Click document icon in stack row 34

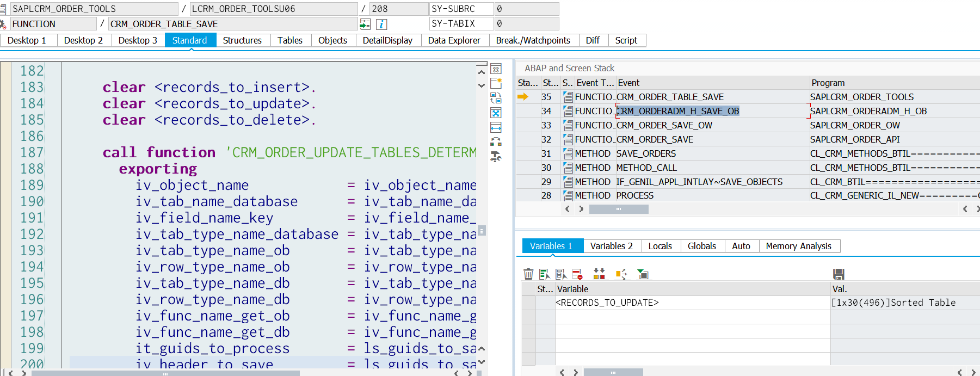click(568, 111)
